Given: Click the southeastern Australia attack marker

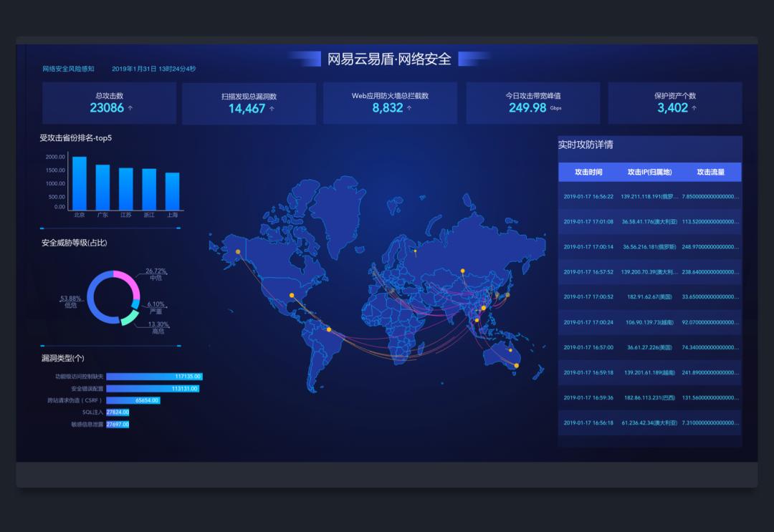Looking at the screenshot, I should point(516,365).
